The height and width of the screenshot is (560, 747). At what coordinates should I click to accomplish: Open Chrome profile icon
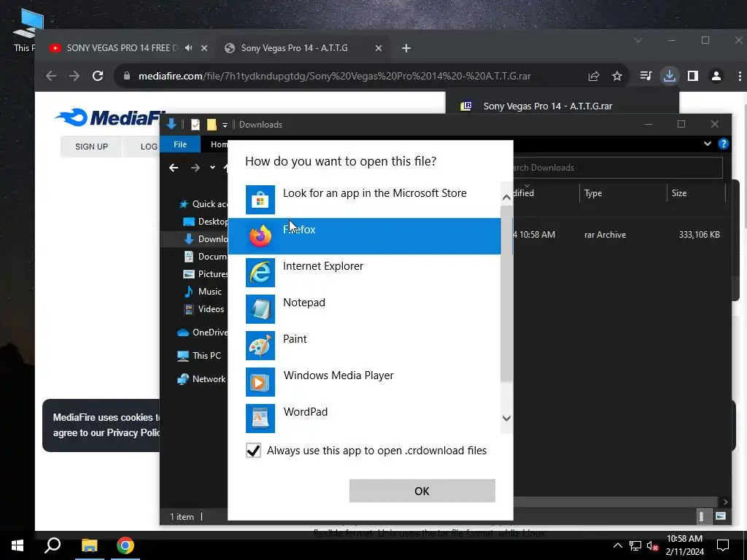coord(716,76)
